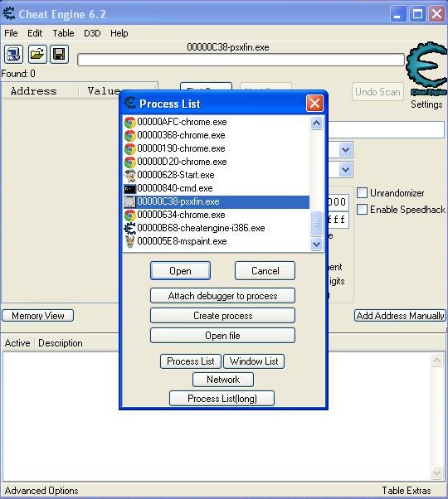Click Add Address Manually

tap(400, 315)
